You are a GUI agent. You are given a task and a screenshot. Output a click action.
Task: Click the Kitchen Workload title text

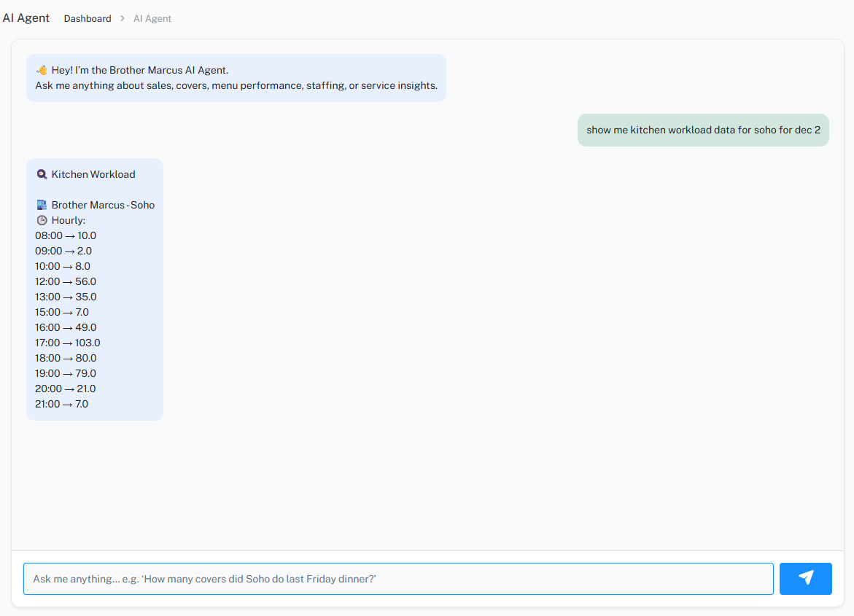point(93,174)
